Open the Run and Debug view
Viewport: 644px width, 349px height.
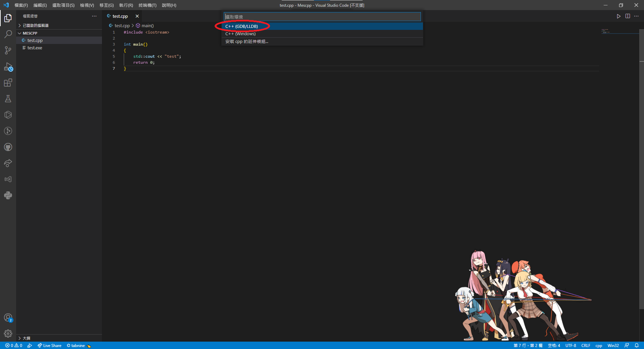pos(8,66)
